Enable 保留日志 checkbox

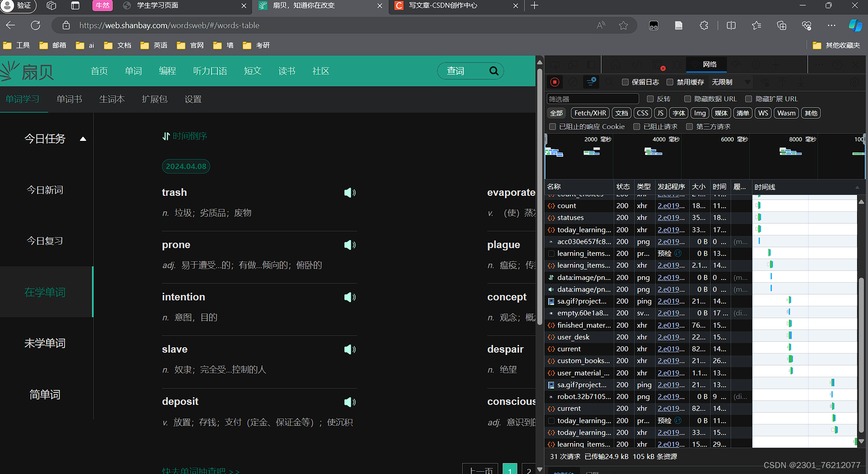625,82
